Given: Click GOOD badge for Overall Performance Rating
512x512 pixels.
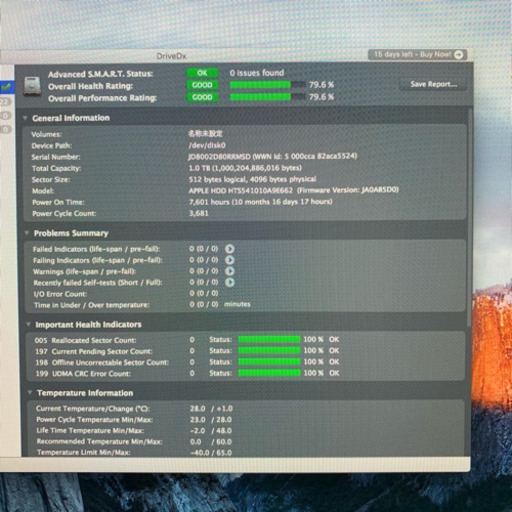Looking at the screenshot, I should (x=202, y=97).
